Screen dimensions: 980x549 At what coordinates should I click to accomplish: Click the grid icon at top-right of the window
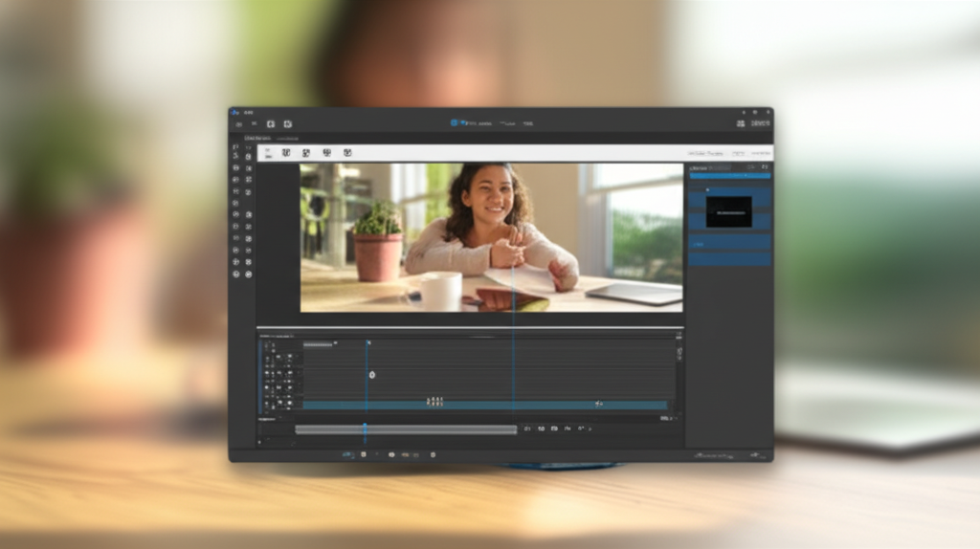click(741, 123)
